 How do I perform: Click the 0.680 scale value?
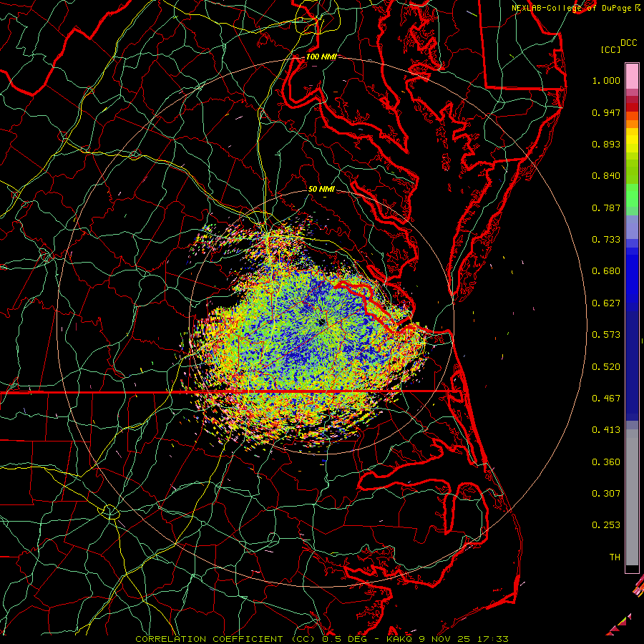[x=606, y=271]
